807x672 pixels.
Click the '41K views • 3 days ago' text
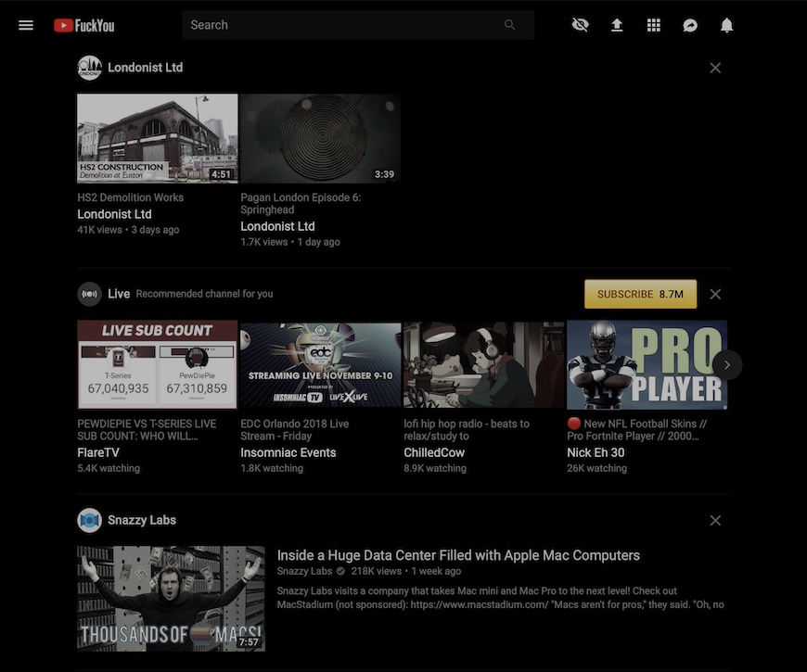pyautogui.click(x=128, y=230)
